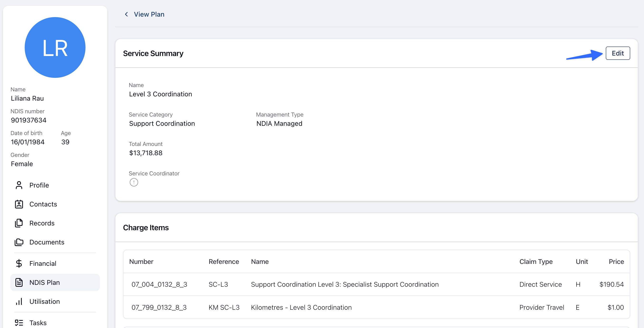Open the View Plan link
This screenshot has height=328, width=644.
click(x=149, y=14)
